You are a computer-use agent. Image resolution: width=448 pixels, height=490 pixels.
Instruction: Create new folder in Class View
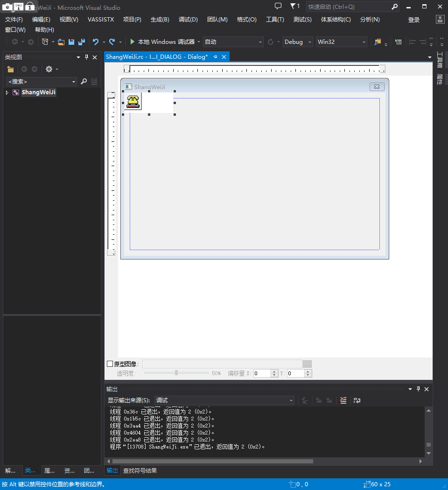click(x=11, y=69)
